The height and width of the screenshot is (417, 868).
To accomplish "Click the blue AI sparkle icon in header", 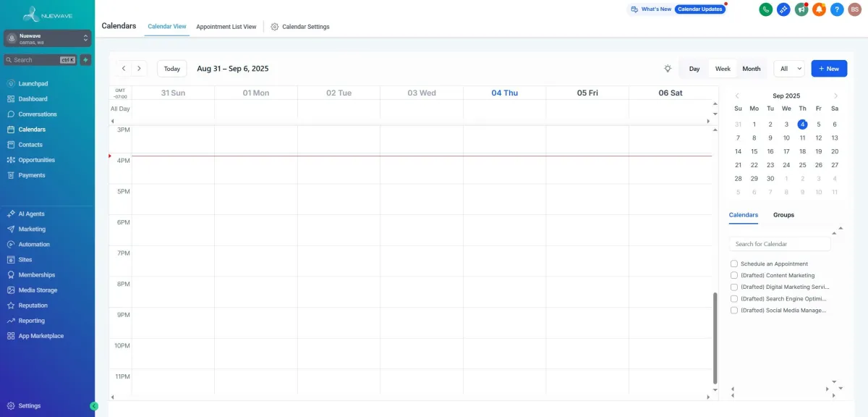I will 783,9.
